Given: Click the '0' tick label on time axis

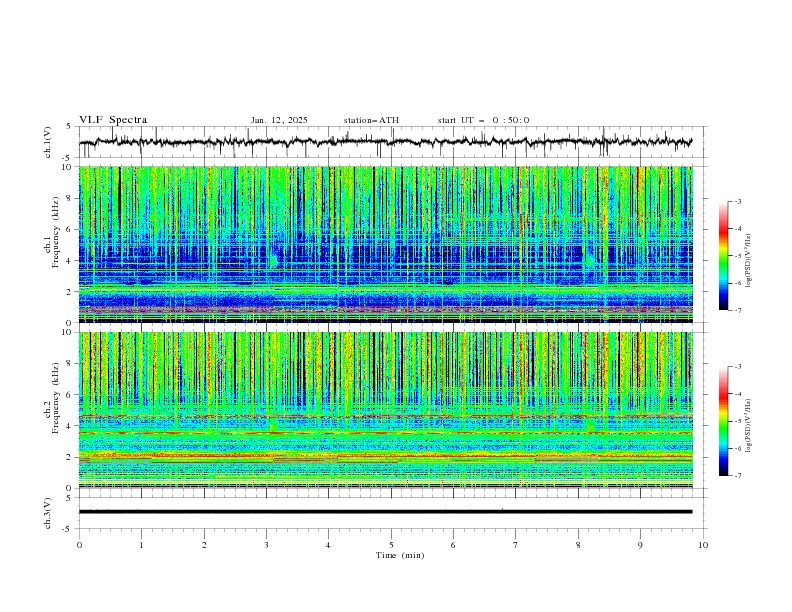Looking at the screenshot, I should pyautogui.click(x=79, y=545).
